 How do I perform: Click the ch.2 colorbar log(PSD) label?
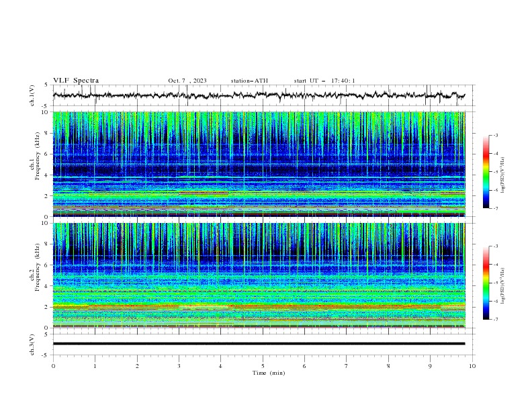point(503,285)
